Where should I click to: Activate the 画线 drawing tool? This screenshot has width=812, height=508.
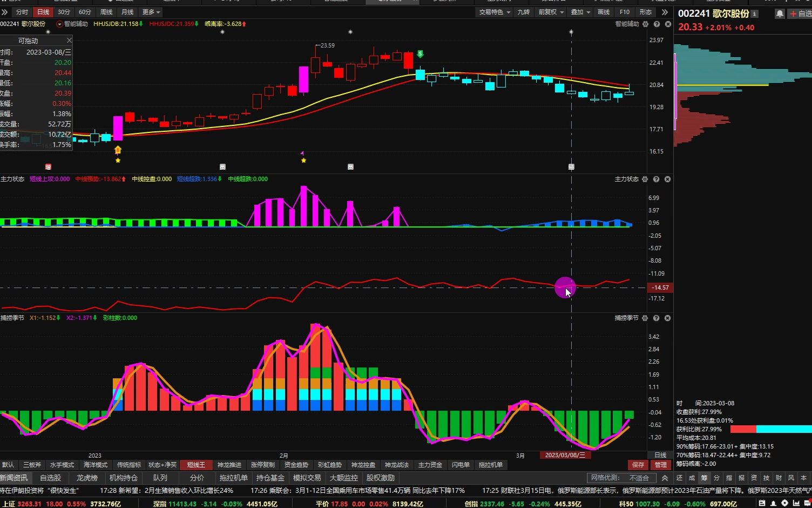[x=604, y=12]
